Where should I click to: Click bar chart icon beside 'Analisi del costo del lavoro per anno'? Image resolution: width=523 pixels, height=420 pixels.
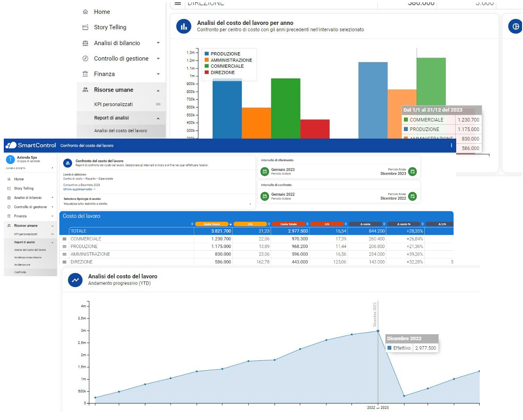[184, 26]
